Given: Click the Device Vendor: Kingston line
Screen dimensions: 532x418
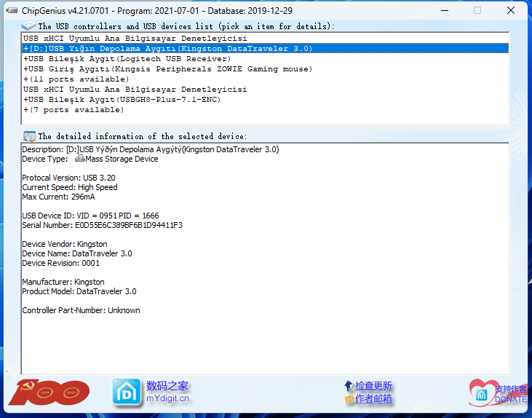Looking at the screenshot, I should coord(65,244).
